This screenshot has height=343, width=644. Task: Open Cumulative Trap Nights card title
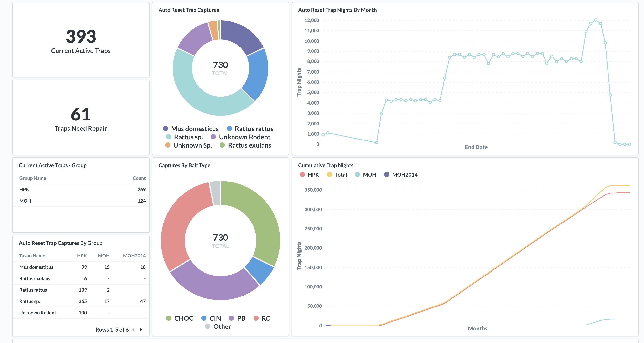326,165
